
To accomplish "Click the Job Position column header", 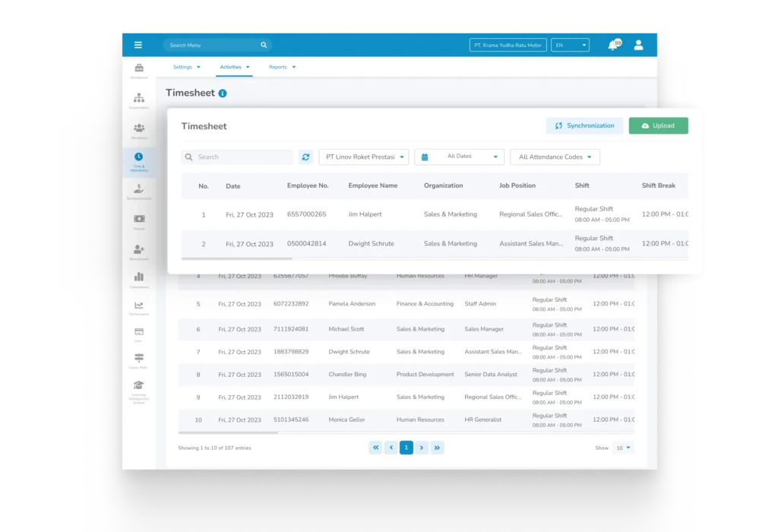I will point(517,185).
